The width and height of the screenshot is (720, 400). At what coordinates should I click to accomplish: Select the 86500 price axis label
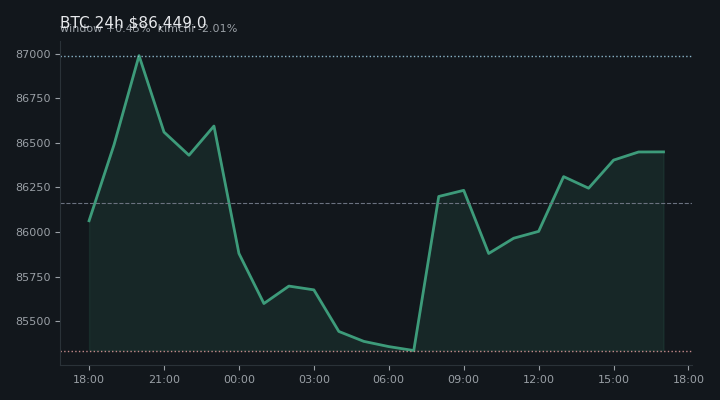(x=33, y=143)
